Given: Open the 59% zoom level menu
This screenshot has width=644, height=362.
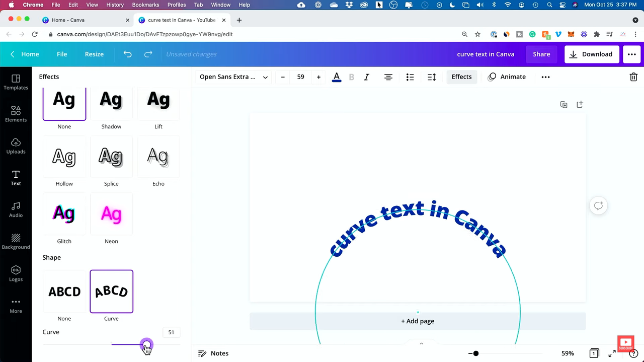Looking at the screenshot, I should (x=568, y=353).
